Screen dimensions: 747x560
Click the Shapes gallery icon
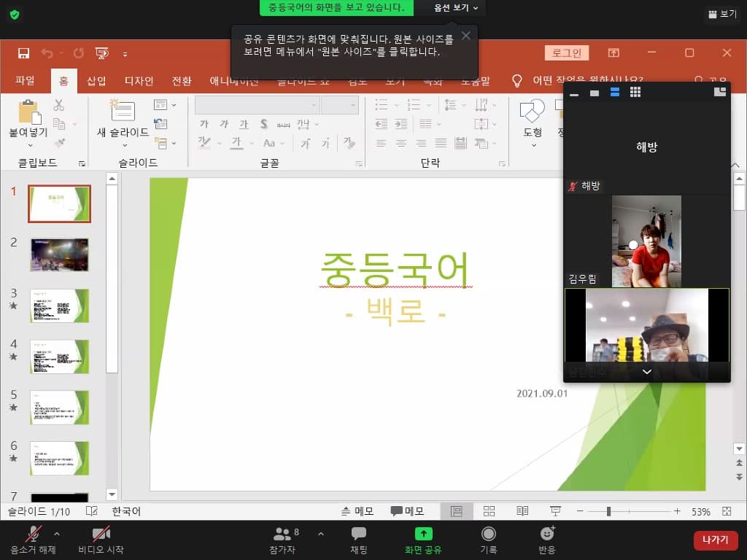(532, 111)
